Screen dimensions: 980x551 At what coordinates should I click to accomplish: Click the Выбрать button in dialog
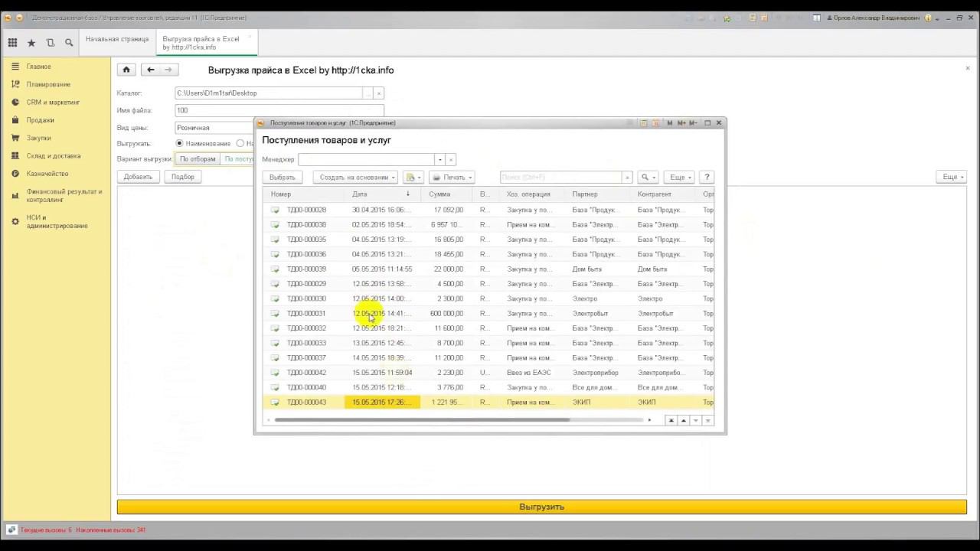click(x=282, y=178)
